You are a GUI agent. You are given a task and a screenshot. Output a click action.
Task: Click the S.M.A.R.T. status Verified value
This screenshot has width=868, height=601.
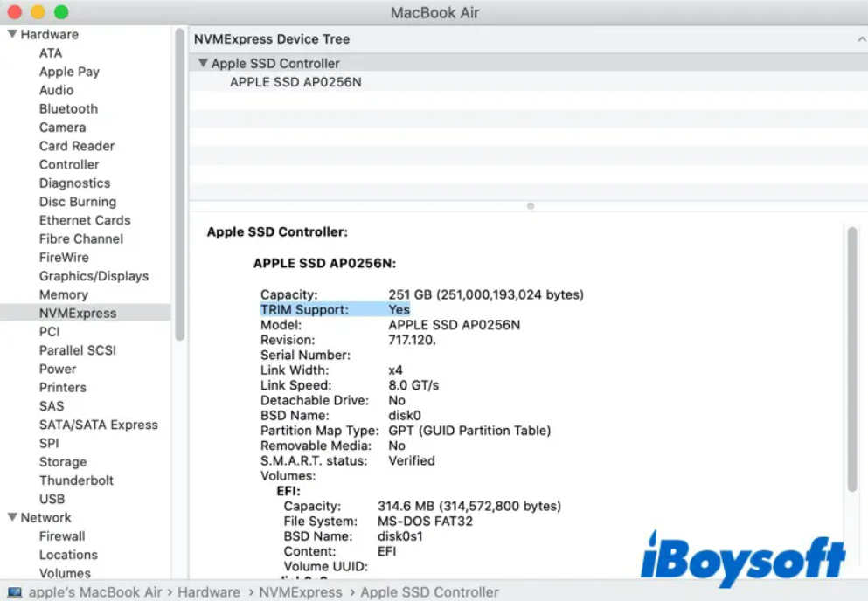pyautogui.click(x=412, y=460)
